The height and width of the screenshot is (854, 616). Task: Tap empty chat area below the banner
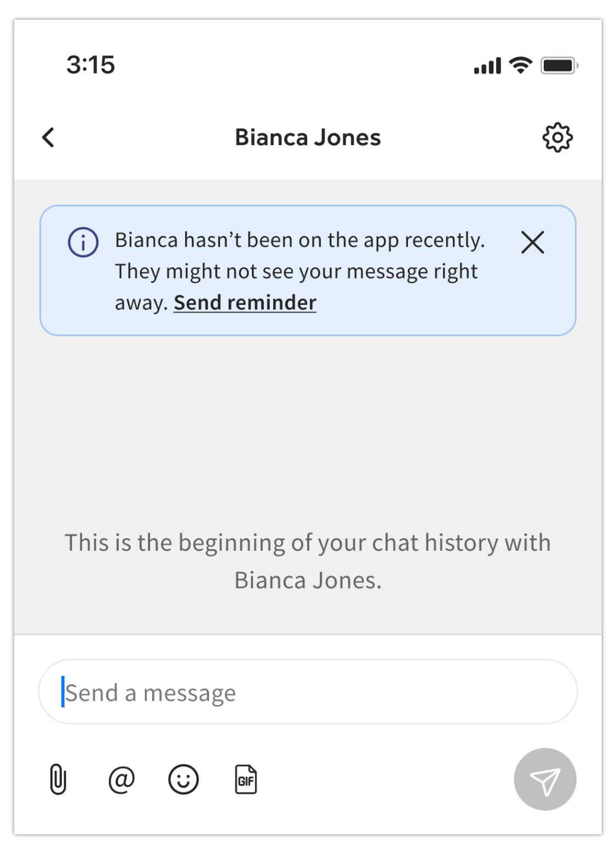308,427
